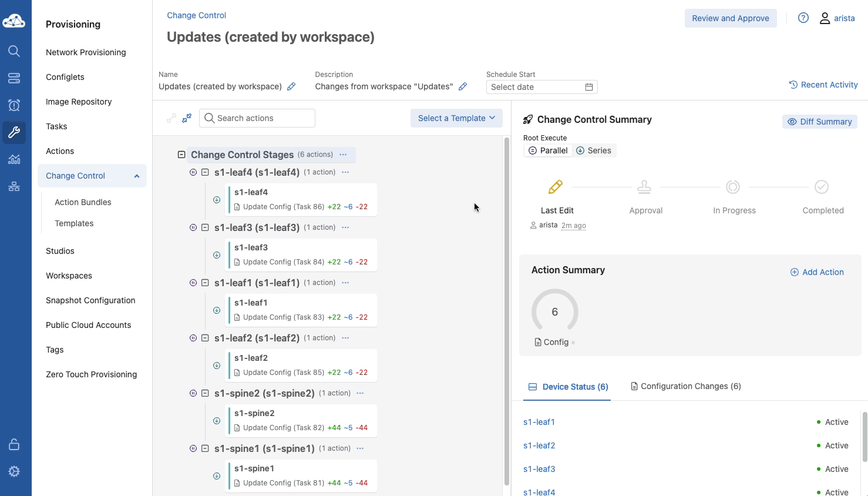Screen dimensions: 868x496
Task: Open Network Provisioning in the side menu
Action: (86, 52)
